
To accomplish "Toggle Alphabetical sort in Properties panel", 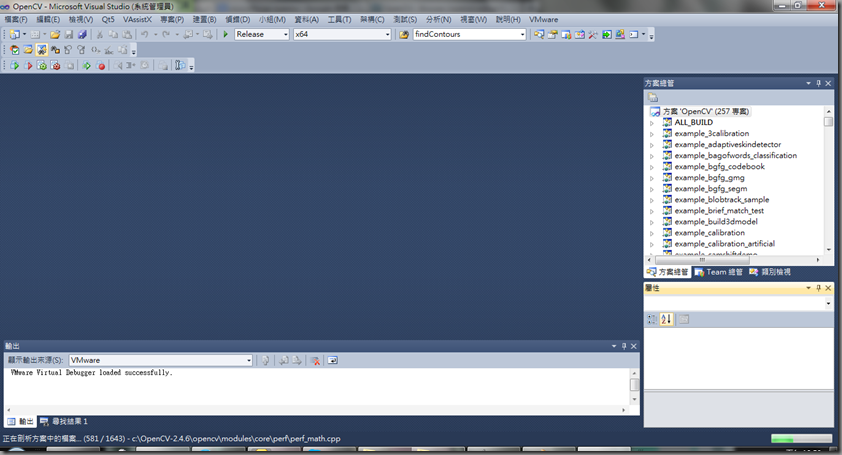I will 666,319.
